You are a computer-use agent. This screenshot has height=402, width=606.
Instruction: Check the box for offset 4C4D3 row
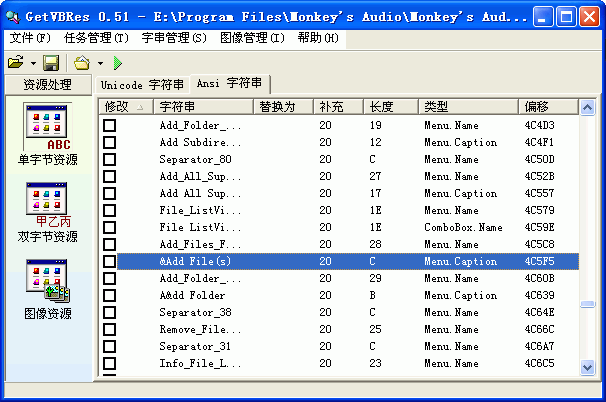pos(110,125)
